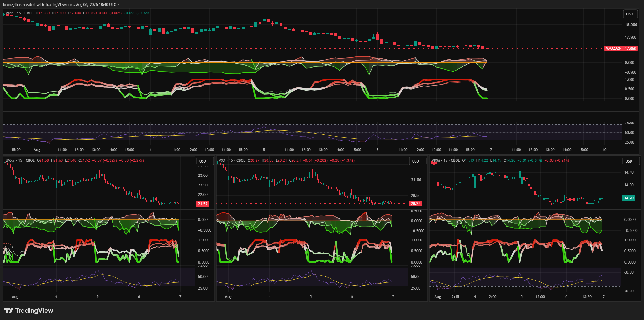Click the 21.00 price axis label on VXX
Viewport: 644px width, 320px height.
416,180
